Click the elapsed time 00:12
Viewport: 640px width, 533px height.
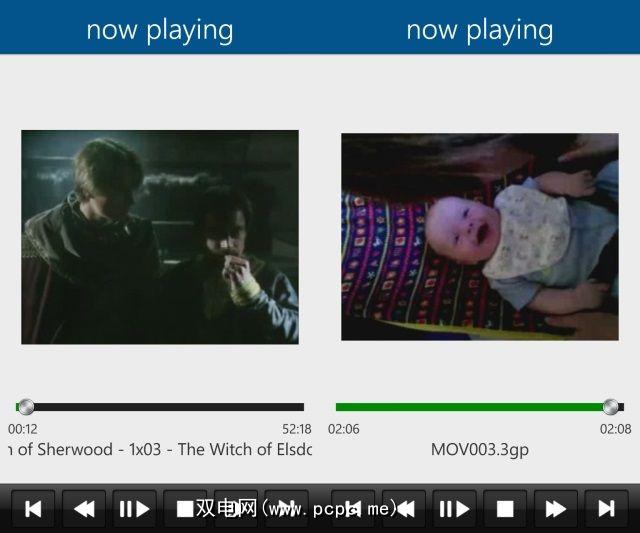click(x=23, y=429)
